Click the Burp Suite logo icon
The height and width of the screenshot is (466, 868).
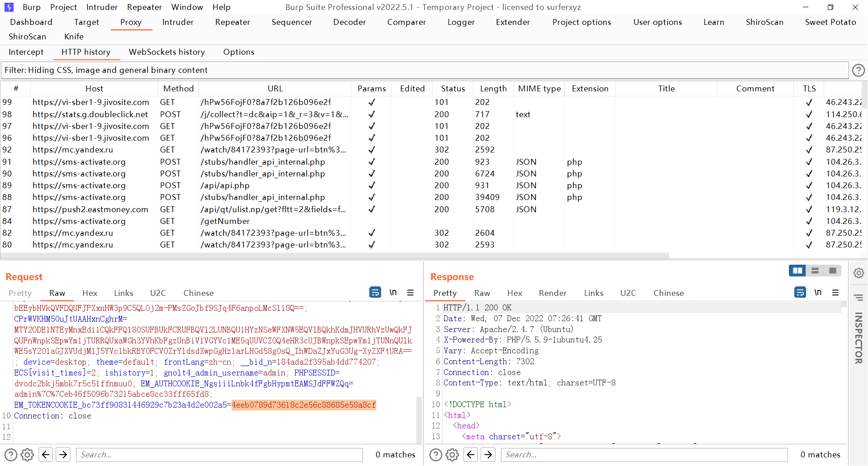pyautogui.click(x=9, y=7)
